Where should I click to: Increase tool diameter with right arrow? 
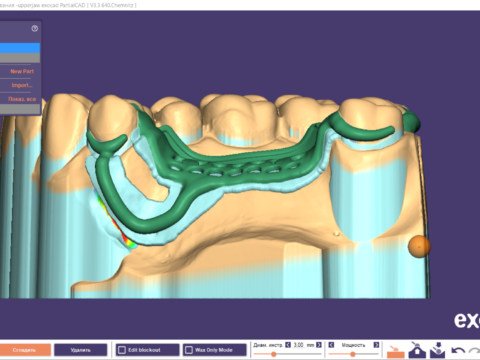(319, 345)
